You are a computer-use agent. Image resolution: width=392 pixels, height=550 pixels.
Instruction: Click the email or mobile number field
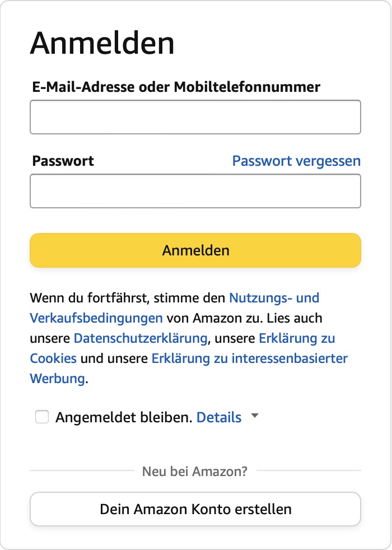[x=195, y=117]
